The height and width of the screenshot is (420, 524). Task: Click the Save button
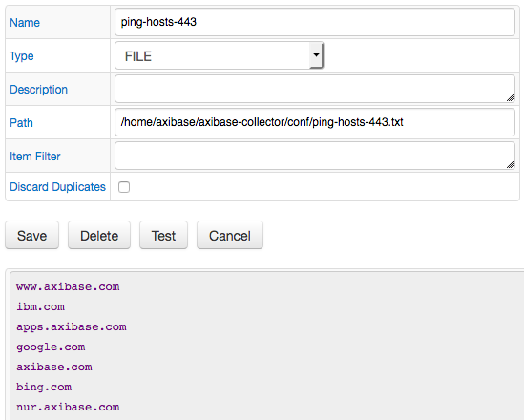click(31, 235)
